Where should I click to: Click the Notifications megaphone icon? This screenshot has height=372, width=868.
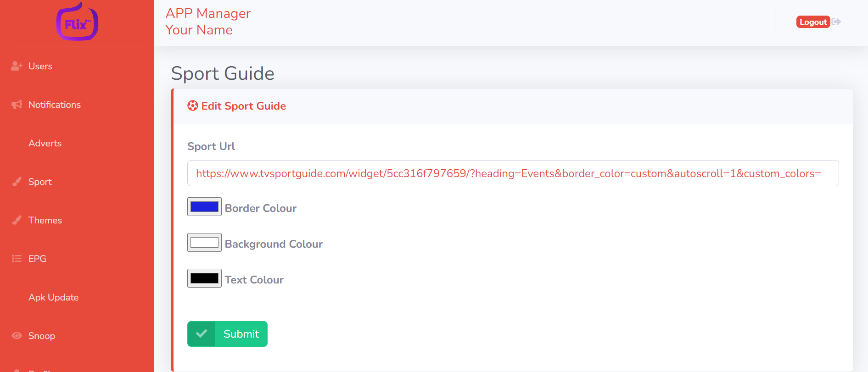pyautogui.click(x=17, y=105)
